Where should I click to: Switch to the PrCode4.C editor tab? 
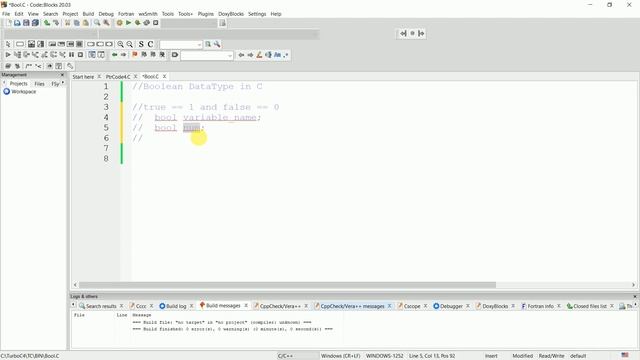pos(118,77)
